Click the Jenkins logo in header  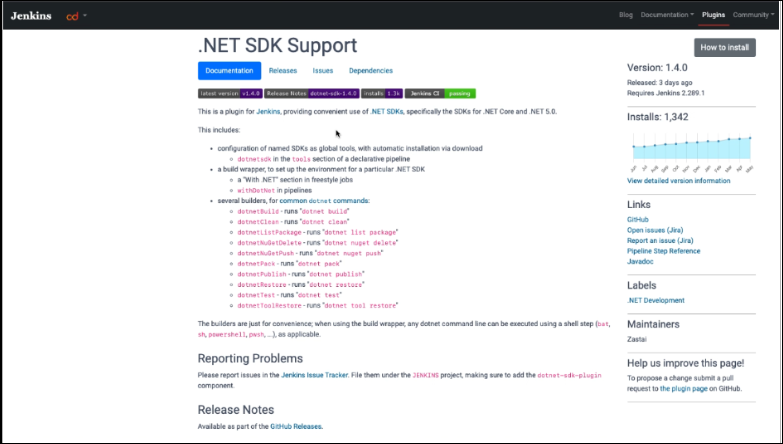click(x=32, y=16)
